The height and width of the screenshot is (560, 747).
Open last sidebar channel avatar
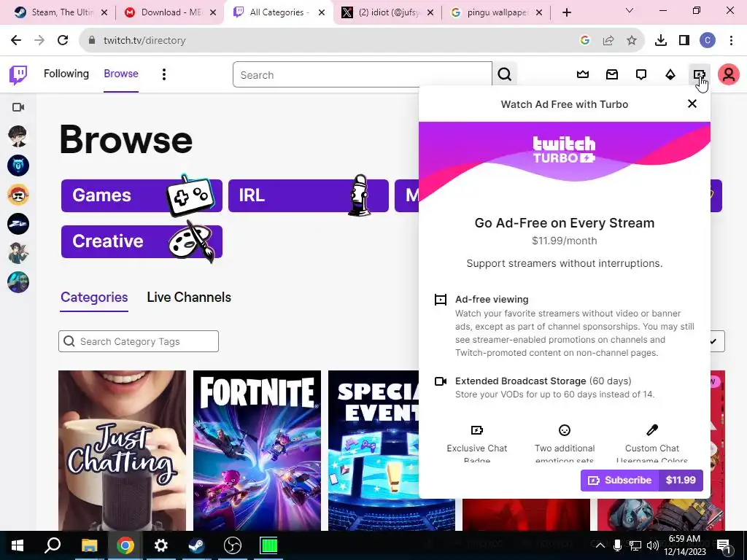18,282
